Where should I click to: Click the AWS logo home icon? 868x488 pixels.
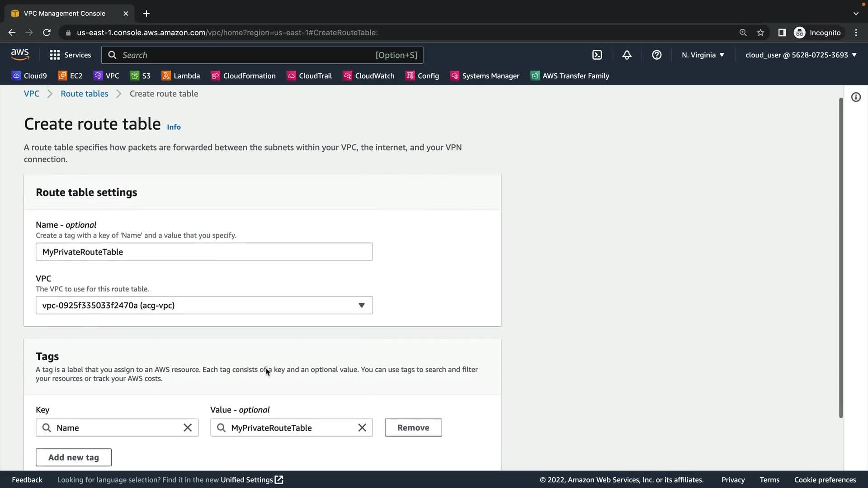(20, 55)
